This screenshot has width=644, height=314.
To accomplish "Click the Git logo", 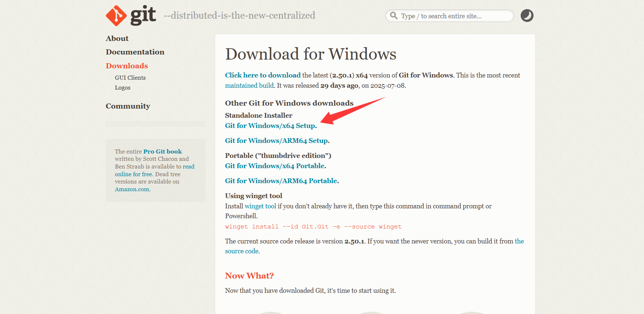I will point(131,15).
